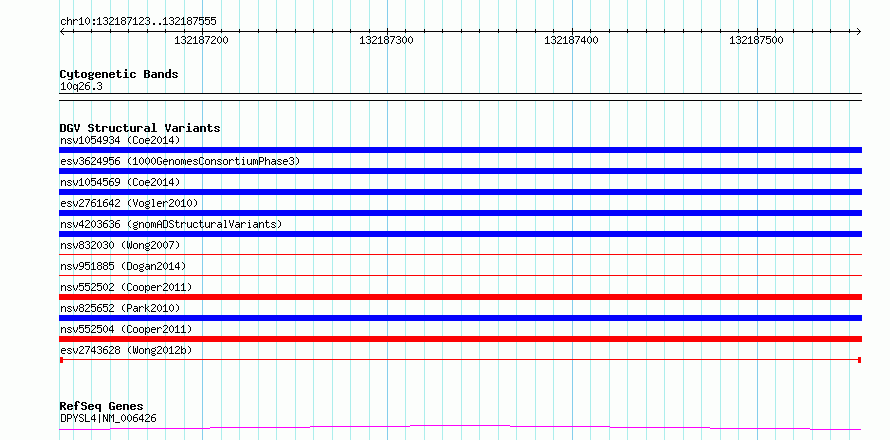This screenshot has width=890, height=440.
Task: Click the label nsv951885 (Dogan2014)
Action: (x=123, y=266)
